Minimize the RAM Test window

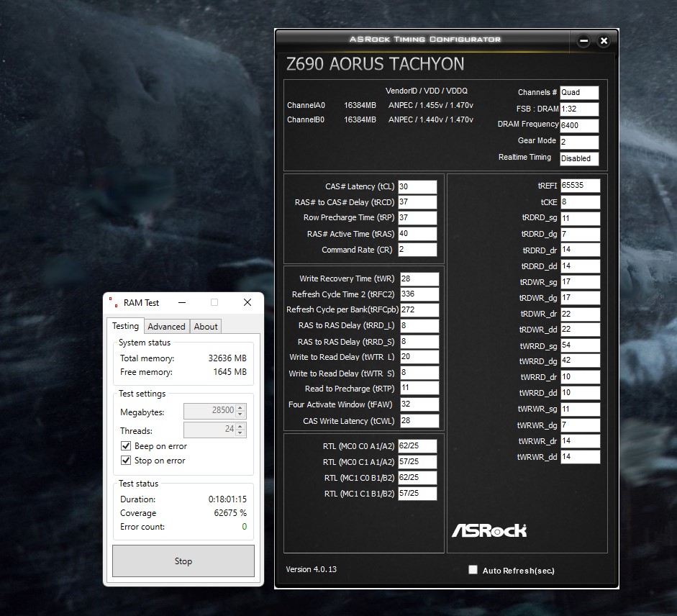pos(181,303)
